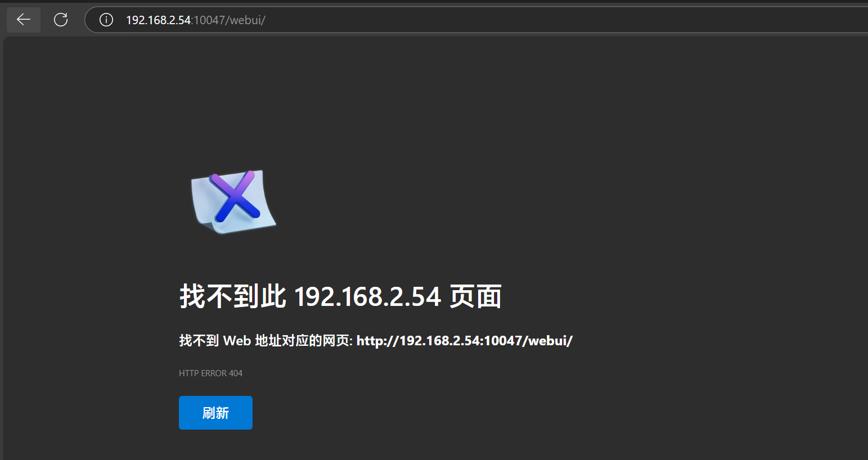Screen dimensions: 868x460
Task: Click the HTTP ERROR 404 label
Action: (x=211, y=373)
